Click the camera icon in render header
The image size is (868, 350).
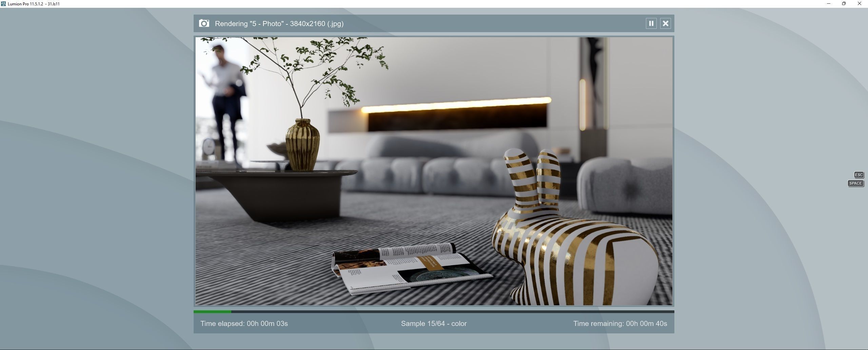[x=204, y=23]
